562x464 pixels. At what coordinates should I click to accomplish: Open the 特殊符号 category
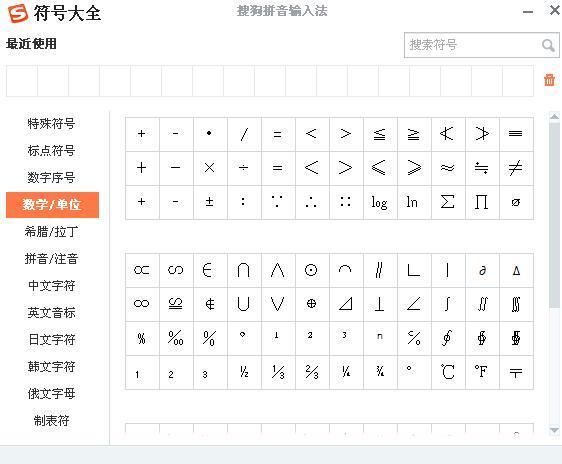pyautogui.click(x=52, y=123)
